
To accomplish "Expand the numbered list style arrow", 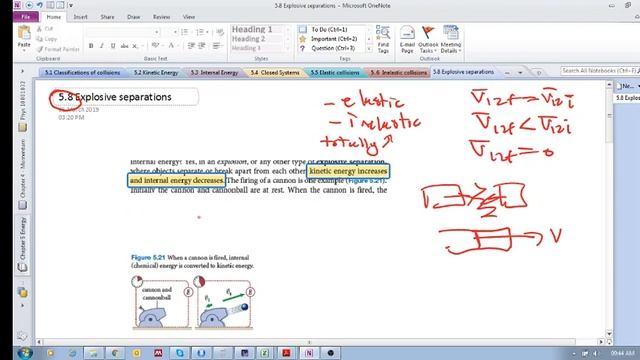I will [207, 32].
